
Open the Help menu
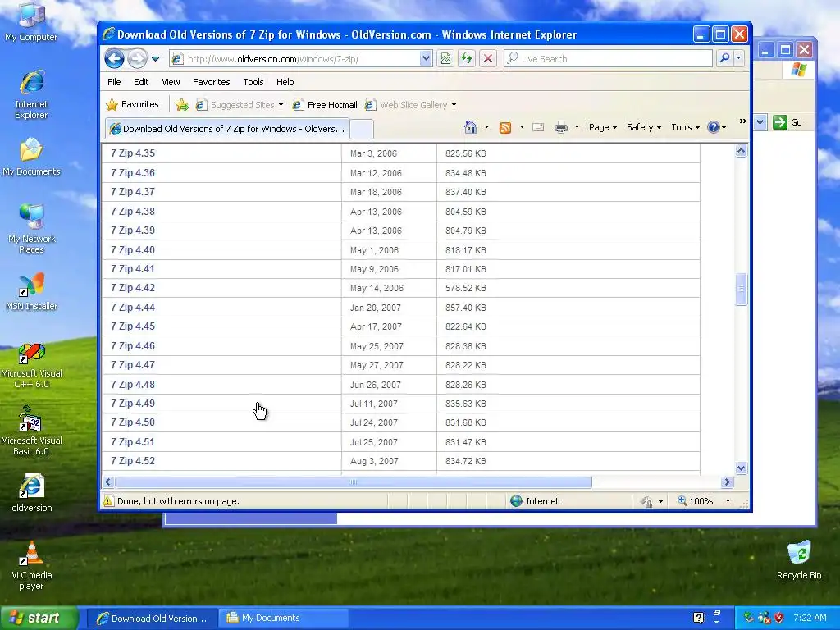pyautogui.click(x=285, y=82)
